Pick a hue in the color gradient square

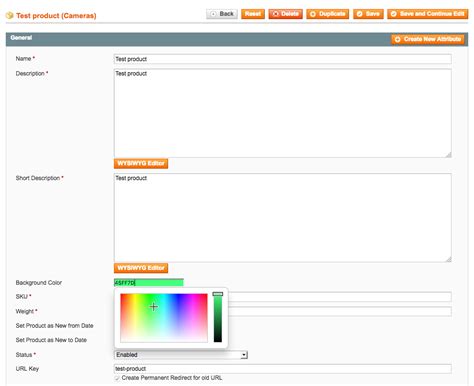164,318
